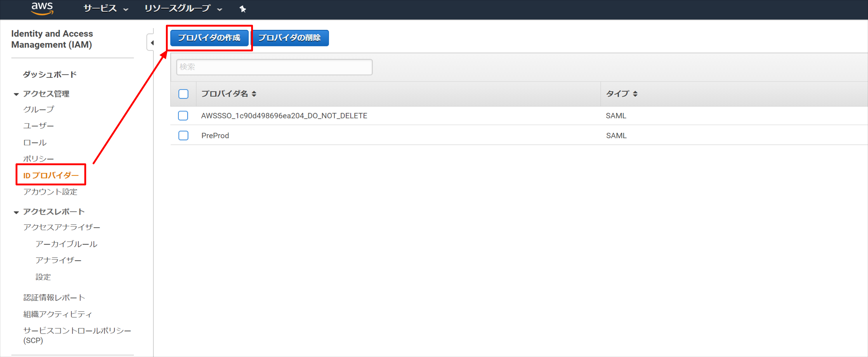
Task: Open the サービス dropdown menu
Action: coord(106,8)
